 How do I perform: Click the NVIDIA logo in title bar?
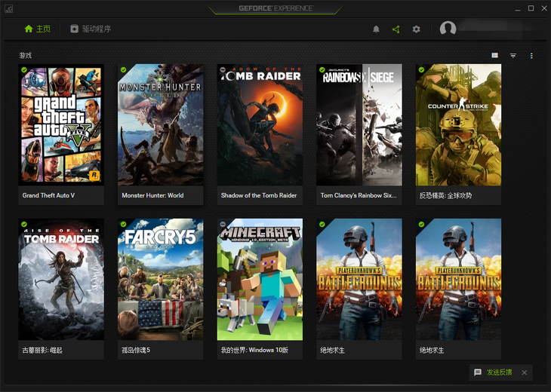[x=9, y=8]
